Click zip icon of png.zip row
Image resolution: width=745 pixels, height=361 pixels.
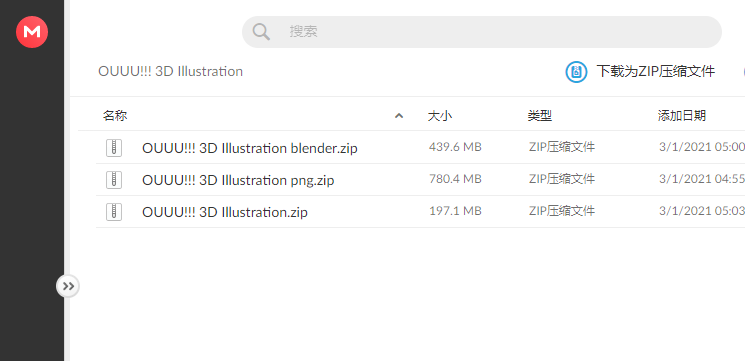(114, 180)
